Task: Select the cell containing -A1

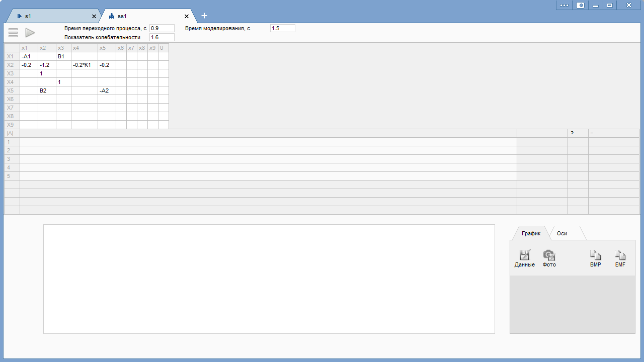Action: click(x=29, y=56)
